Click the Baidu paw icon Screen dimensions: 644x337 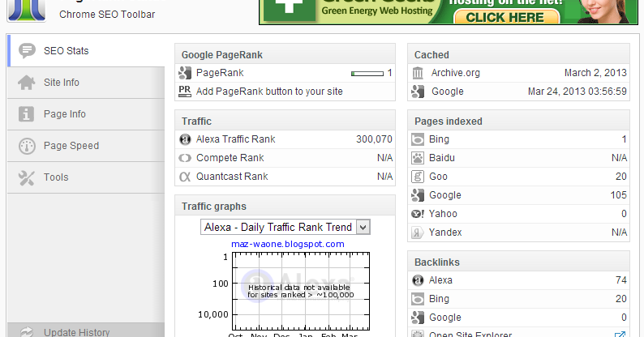pyautogui.click(x=418, y=158)
